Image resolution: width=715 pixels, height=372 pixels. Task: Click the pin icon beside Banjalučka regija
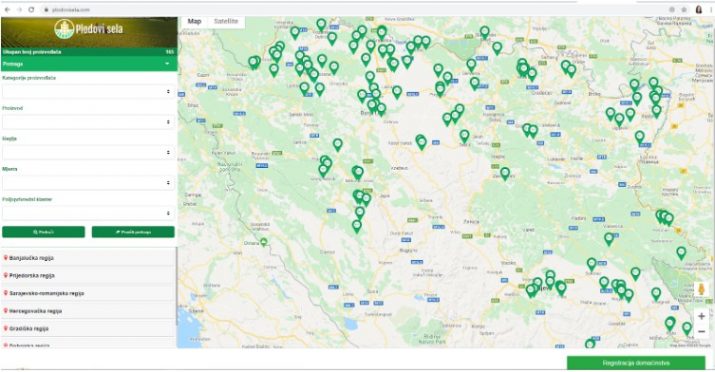pos(6,258)
